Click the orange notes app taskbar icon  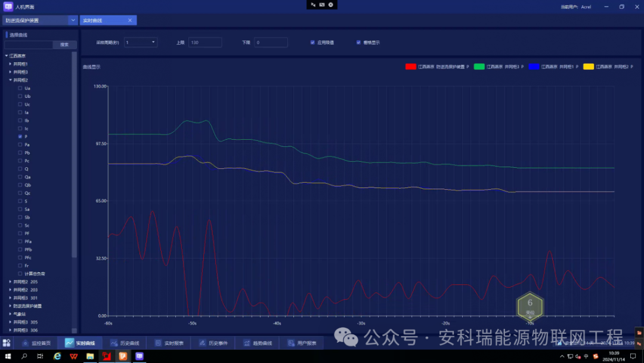[123, 356]
